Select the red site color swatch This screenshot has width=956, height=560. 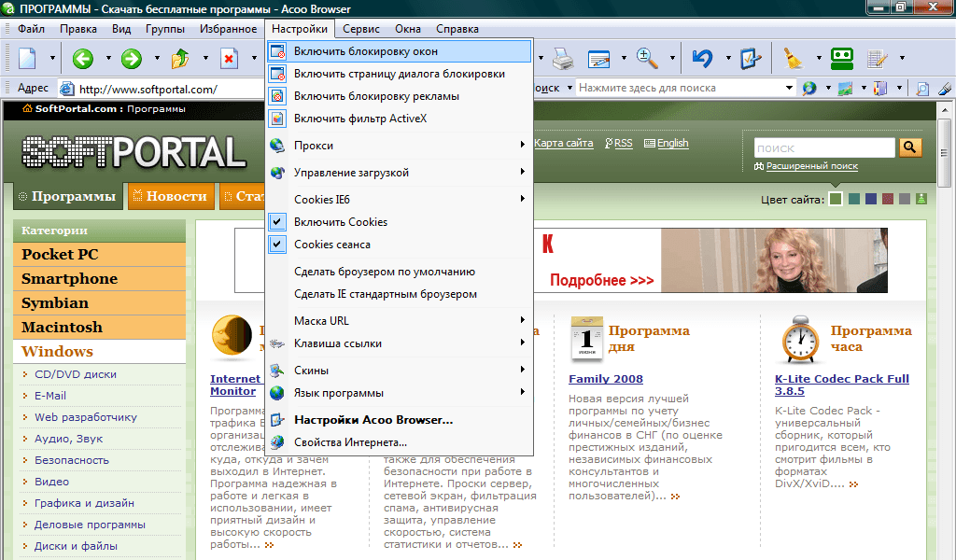[x=888, y=199]
